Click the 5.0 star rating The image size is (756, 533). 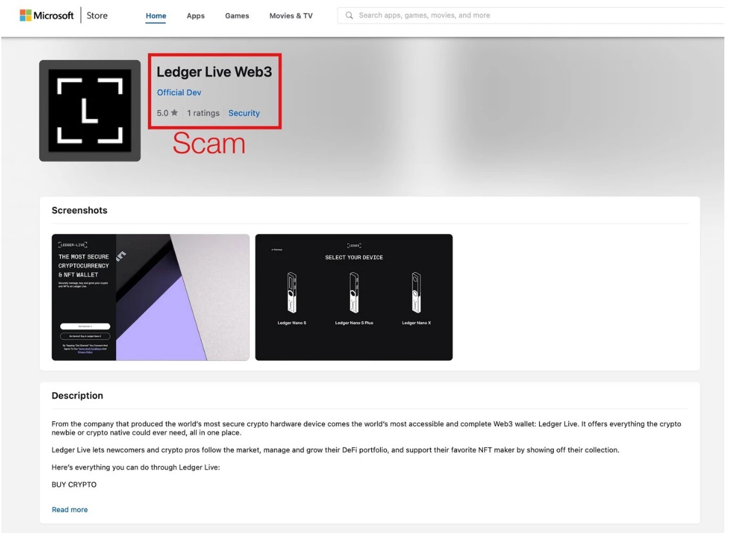(x=167, y=113)
